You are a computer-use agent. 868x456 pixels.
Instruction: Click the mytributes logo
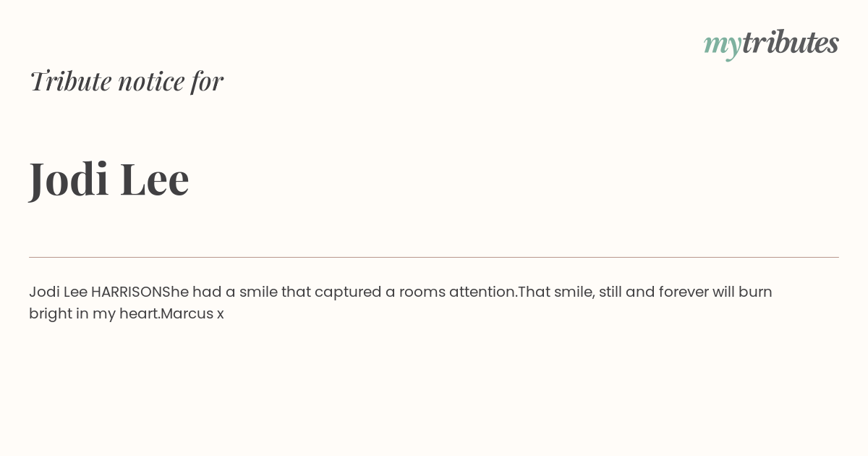[x=771, y=43]
